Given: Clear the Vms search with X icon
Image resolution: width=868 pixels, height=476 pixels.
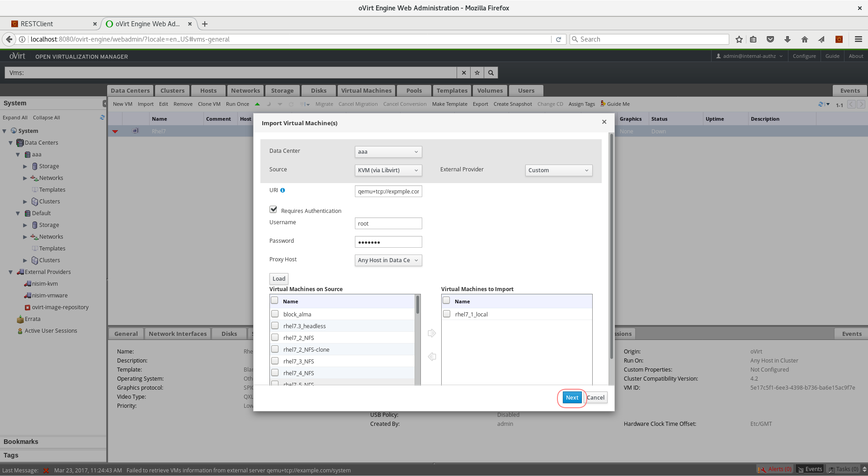Looking at the screenshot, I should pyautogui.click(x=463, y=73).
